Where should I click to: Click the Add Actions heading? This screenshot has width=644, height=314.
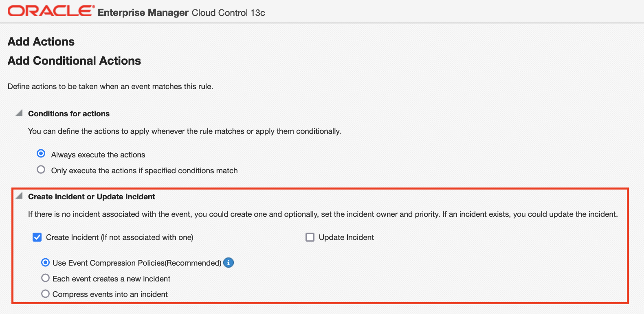[x=41, y=41]
